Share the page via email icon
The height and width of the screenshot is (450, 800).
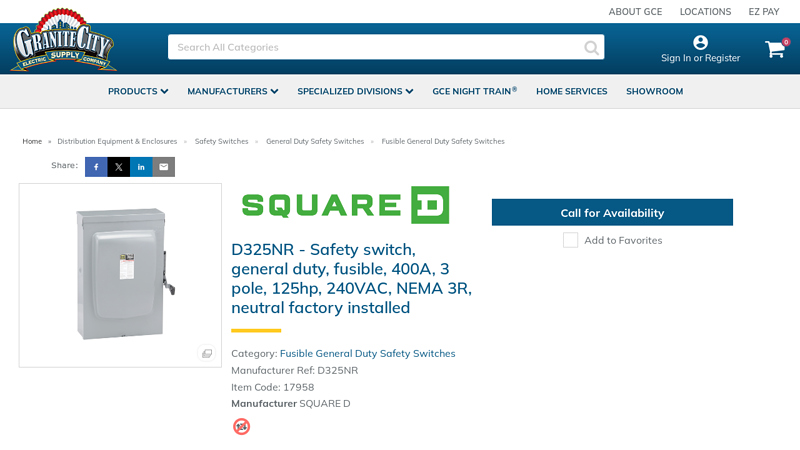point(164,167)
